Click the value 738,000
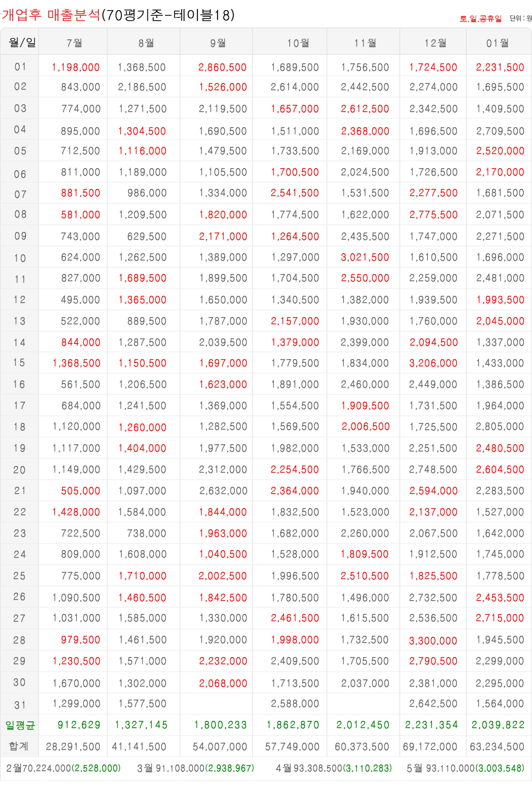This screenshot has width=532, height=798. (146, 534)
